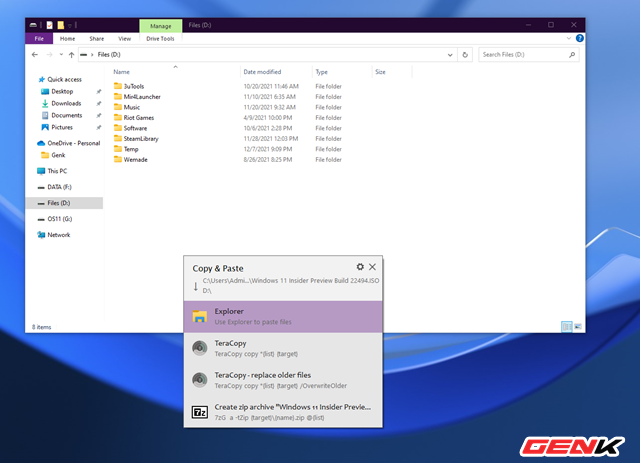Click the Manage contextual tab
The image size is (640, 463).
coord(160,26)
